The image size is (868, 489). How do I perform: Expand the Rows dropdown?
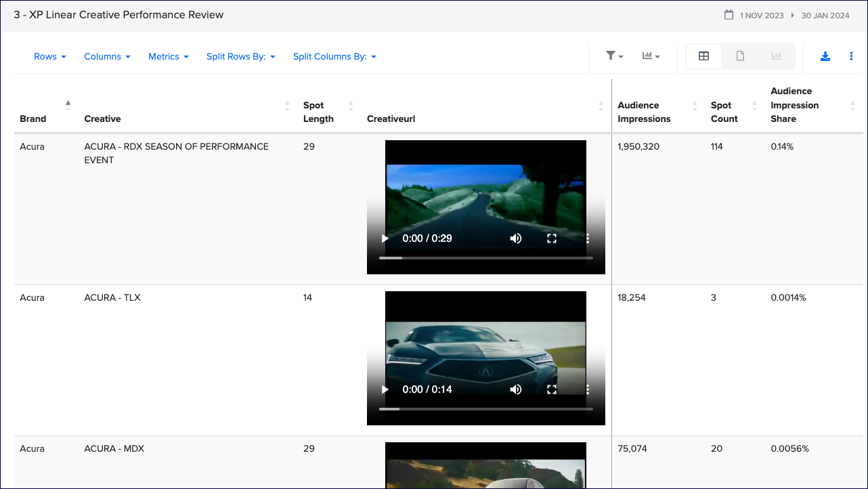(50, 57)
